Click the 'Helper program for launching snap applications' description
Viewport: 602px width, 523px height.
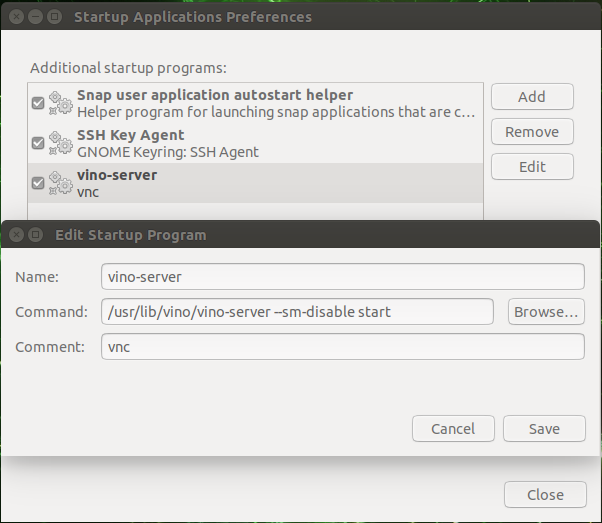pos(276,113)
